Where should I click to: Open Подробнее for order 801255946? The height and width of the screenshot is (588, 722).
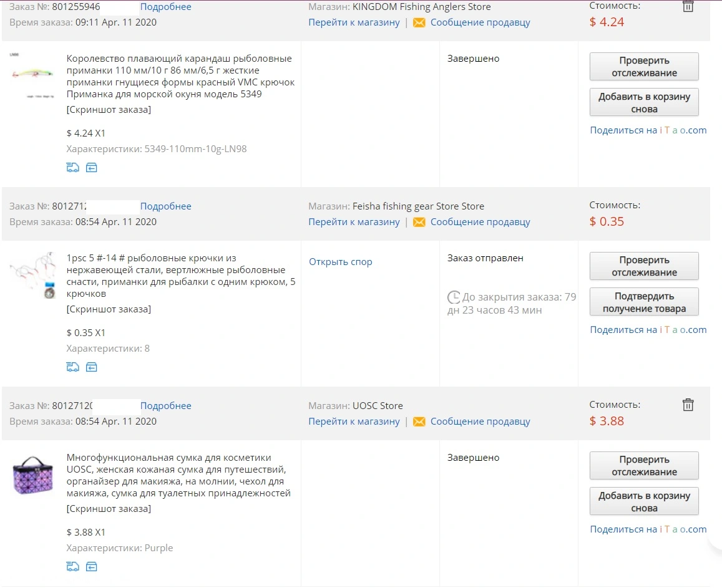[166, 7]
